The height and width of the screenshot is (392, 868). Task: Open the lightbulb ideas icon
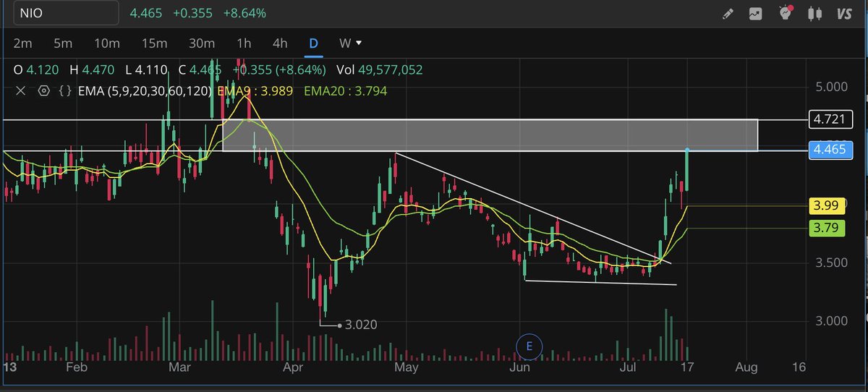tap(787, 13)
